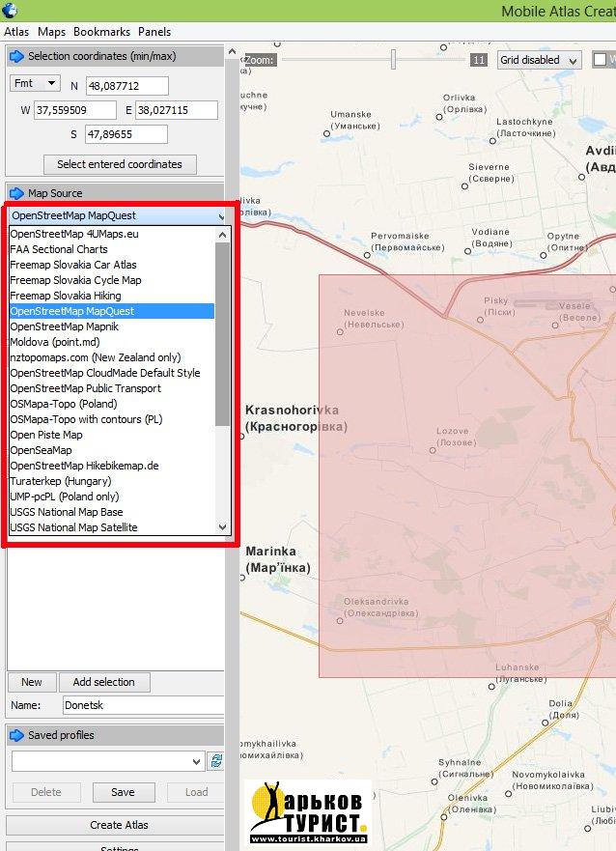Click the zoom slider handle
The width and height of the screenshot is (616, 851).
tap(393, 60)
